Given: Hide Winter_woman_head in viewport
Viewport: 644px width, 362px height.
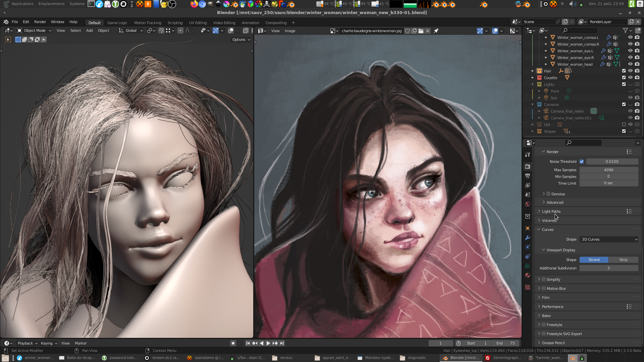Looking at the screenshot, I should tap(630, 64).
